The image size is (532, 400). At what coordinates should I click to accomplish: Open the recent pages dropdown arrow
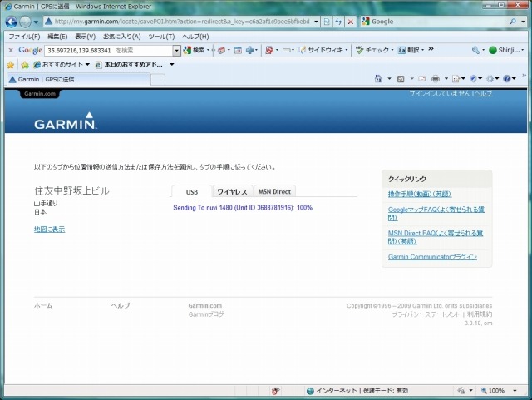pyautogui.click(x=36, y=22)
